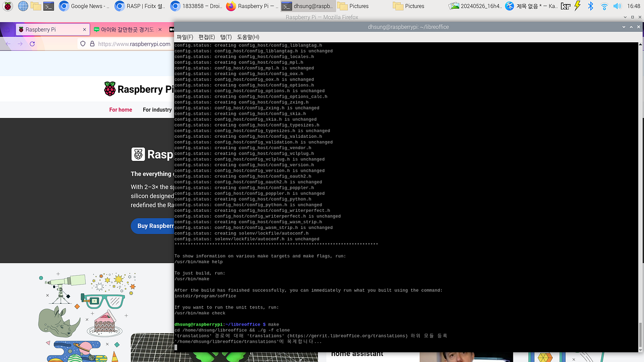Click the 16:48 clock in the panel
644x362 pixels.
click(x=633, y=6)
